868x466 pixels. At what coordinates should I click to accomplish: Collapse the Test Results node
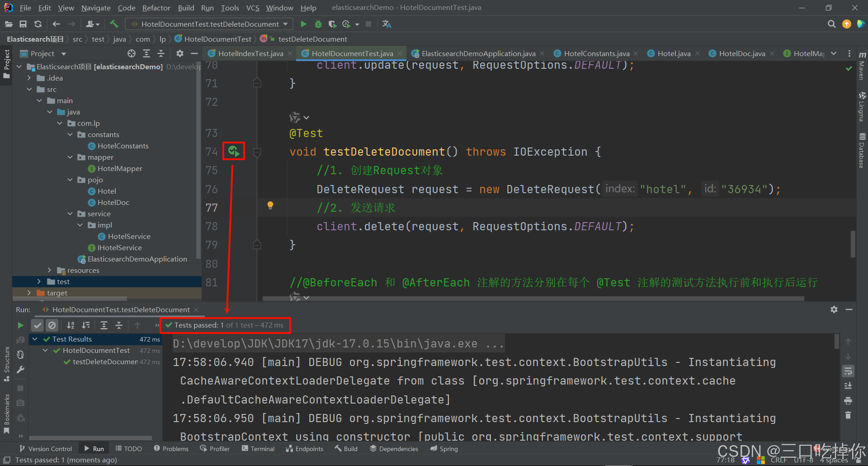pyautogui.click(x=35, y=339)
